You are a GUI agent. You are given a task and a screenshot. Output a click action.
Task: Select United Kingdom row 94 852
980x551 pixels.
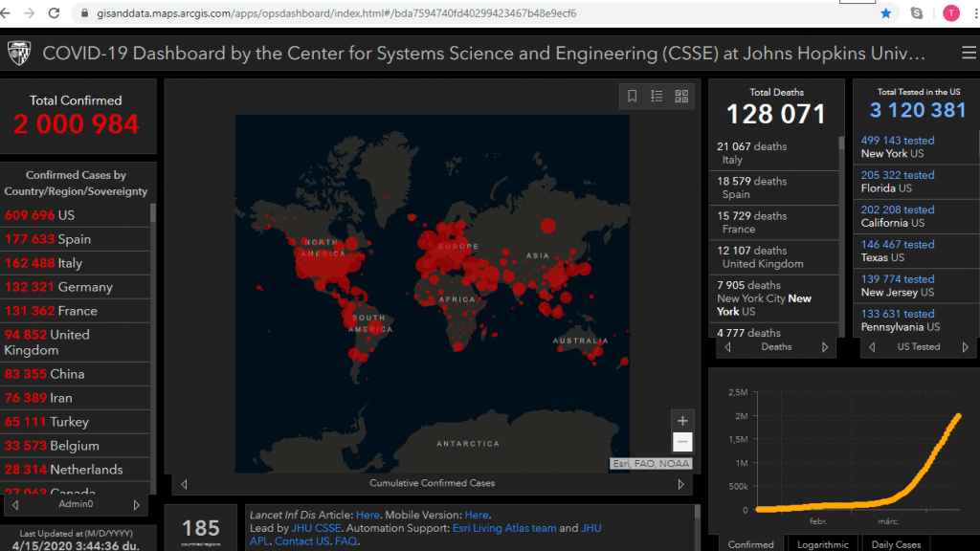click(75, 342)
